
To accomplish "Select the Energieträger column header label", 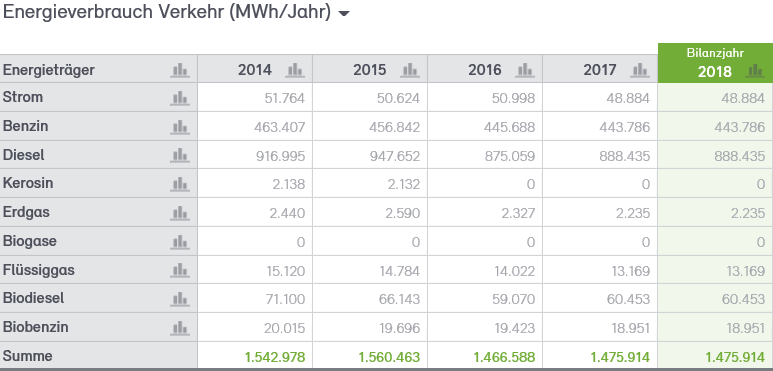I will click(x=48, y=70).
